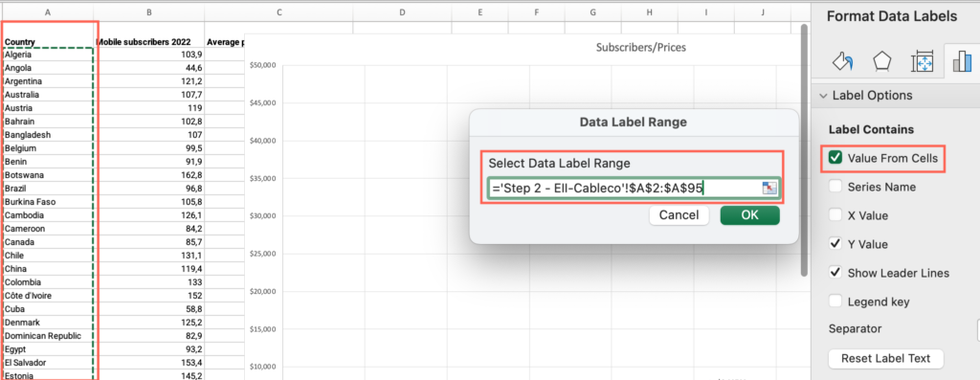Screen dimensions: 980x380
Task: Click Cancel in the Data Label Range dialog
Action: click(679, 215)
